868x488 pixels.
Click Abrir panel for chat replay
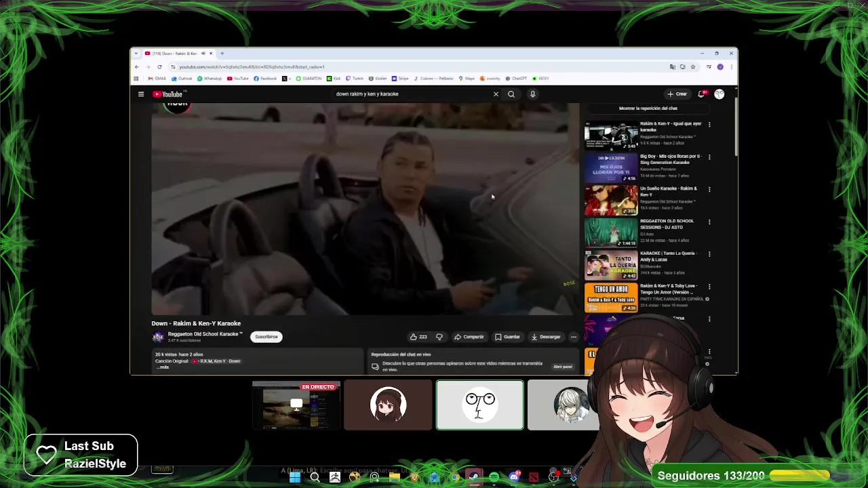563,367
